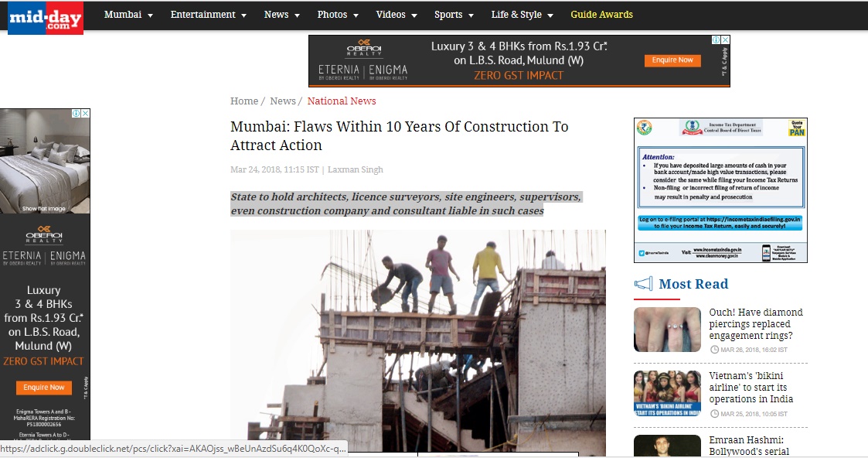Click the Most Read heading

[693, 284]
